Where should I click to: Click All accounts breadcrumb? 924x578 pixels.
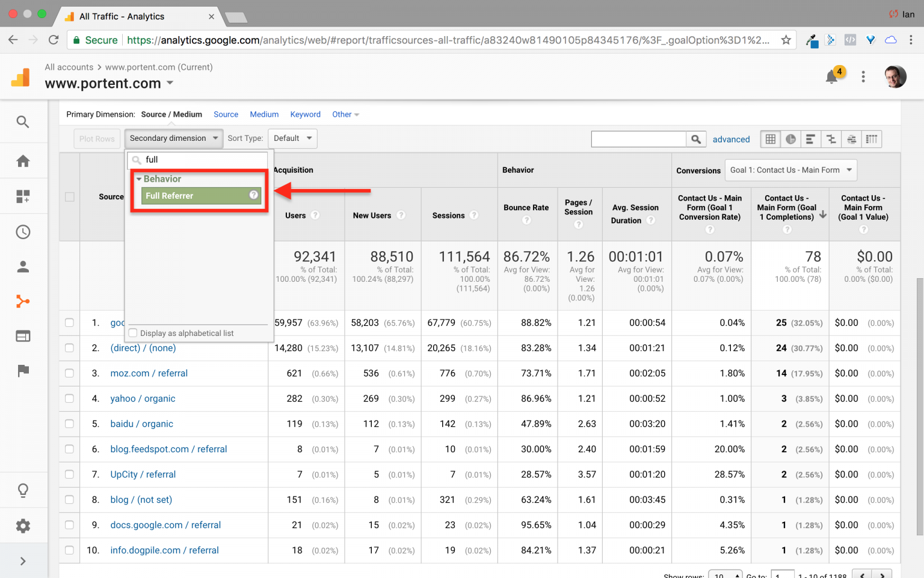69,67
